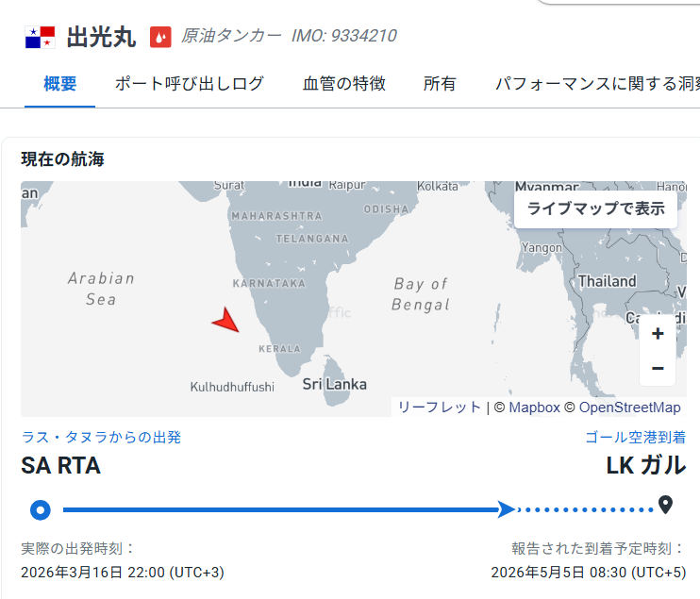The width and height of the screenshot is (700, 599).
Task: Click the Thailand label on map
Action: 608,281
